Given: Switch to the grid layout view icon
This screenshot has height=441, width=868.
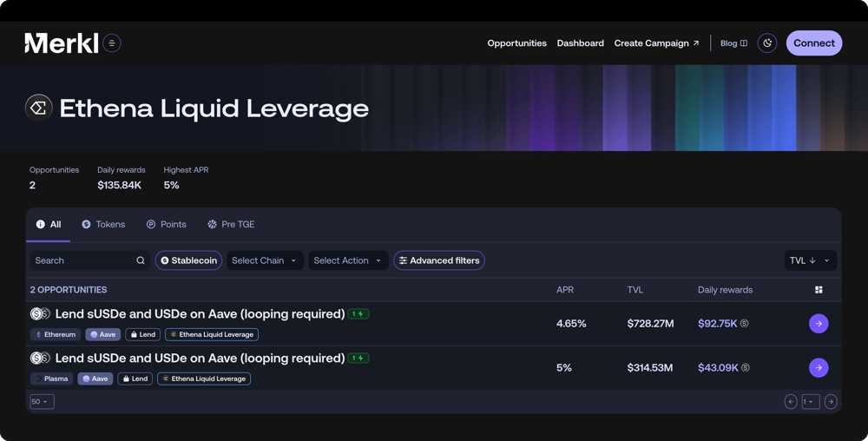Looking at the screenshot, I should click(819, 290).
